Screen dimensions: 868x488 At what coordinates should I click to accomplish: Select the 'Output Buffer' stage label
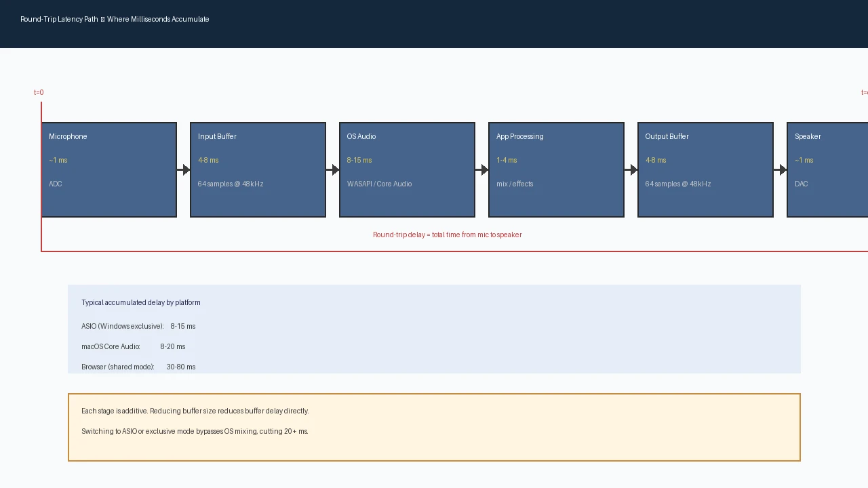click(667, 136)
